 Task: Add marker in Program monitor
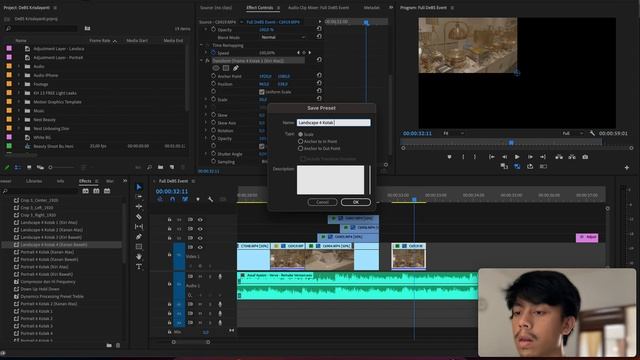(449, 157)
